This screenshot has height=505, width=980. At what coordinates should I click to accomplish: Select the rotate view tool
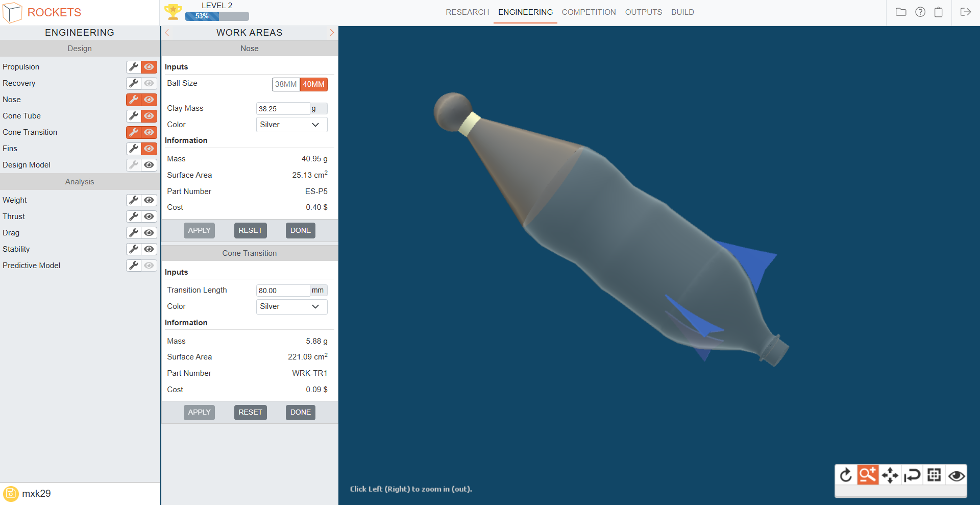click(x=846, y=475)
